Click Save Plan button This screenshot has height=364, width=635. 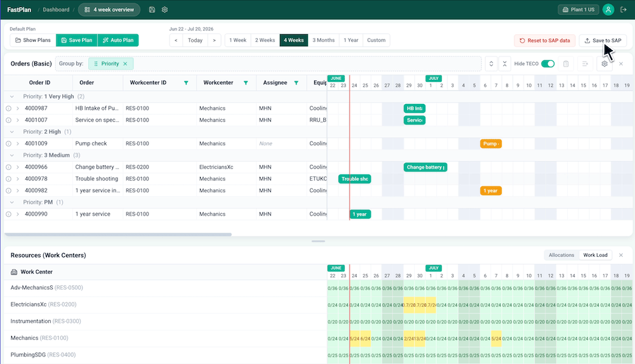click(x=77, y=40)
